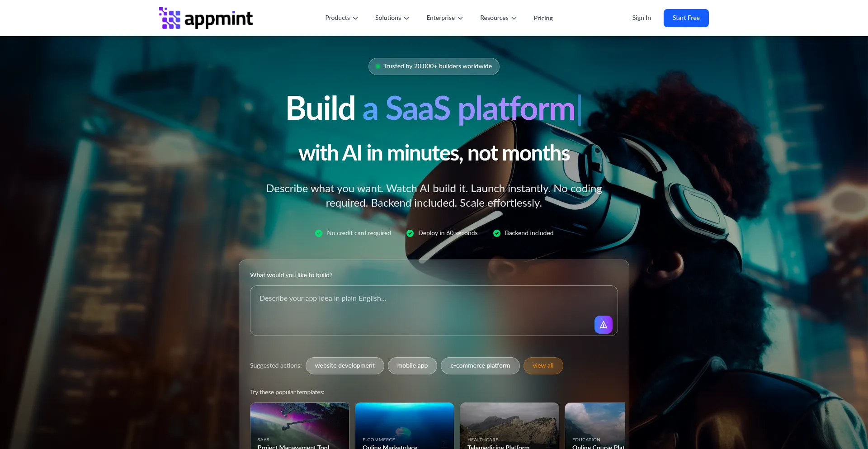Click the green check beside Backend included
Screen dimensions: 868x449
(497, 233)
